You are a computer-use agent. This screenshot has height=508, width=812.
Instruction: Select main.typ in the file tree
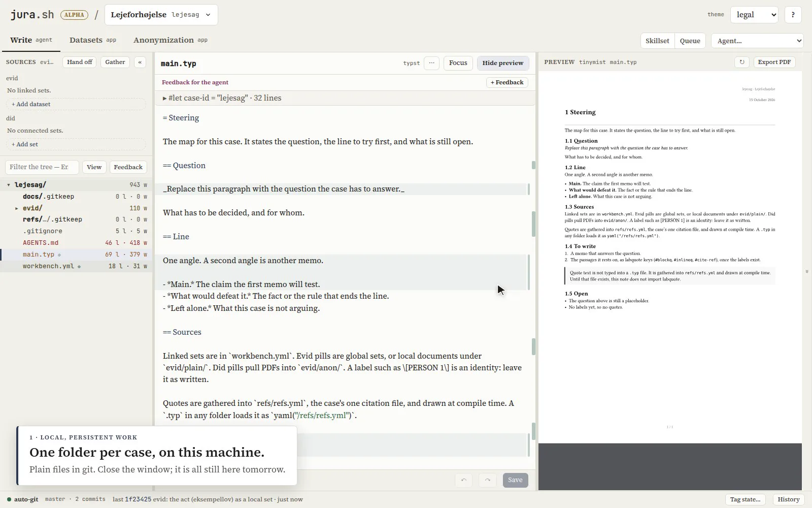(76, 255)
